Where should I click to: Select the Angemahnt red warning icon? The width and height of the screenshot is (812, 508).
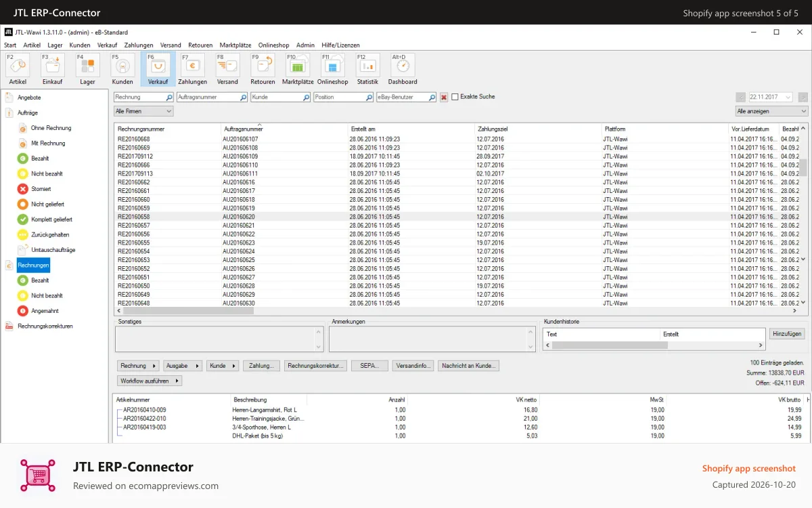pos(22,311)
